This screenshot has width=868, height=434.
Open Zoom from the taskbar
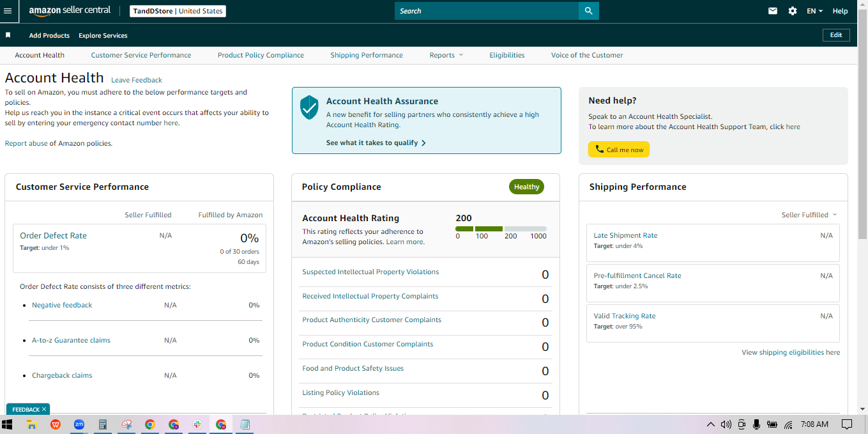pos(79,424)
